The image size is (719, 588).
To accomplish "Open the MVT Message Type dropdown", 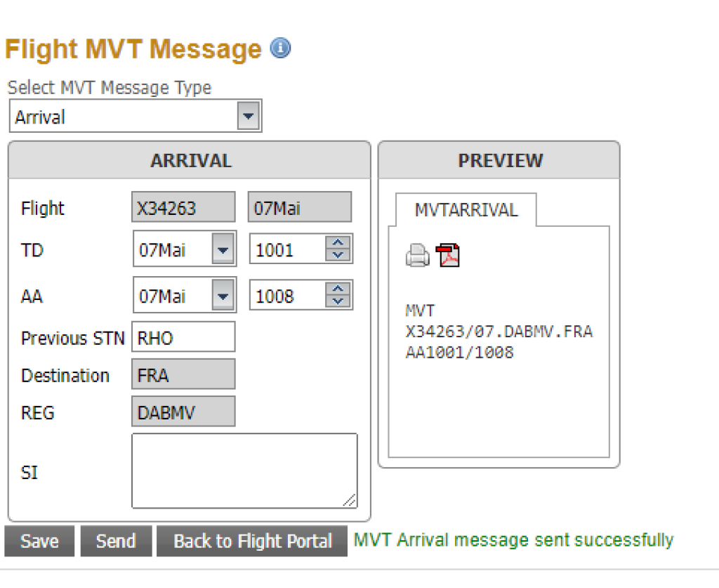I will coord(248,116).
